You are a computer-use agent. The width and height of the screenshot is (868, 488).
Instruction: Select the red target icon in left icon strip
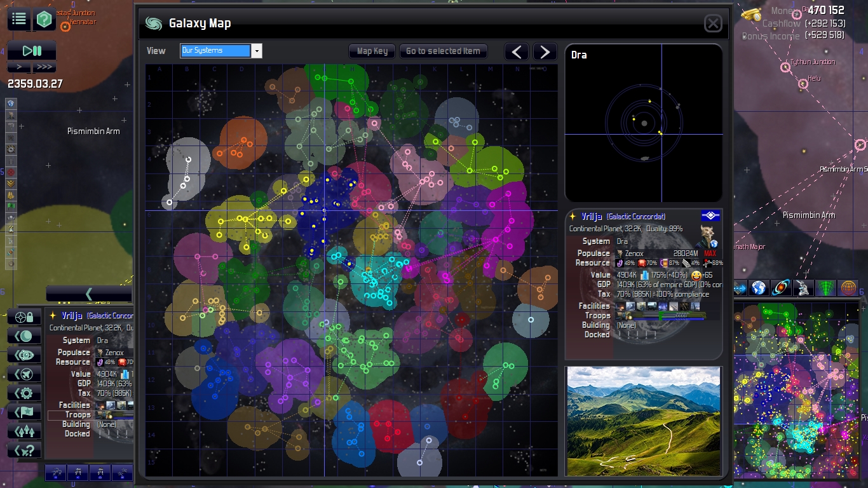pyautogui.click(x=11, y=172)
